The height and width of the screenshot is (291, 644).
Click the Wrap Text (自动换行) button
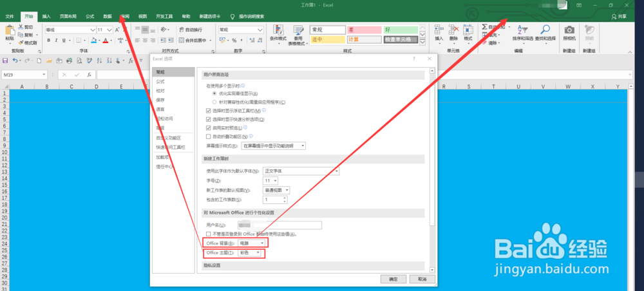click(x=191, y=30)
